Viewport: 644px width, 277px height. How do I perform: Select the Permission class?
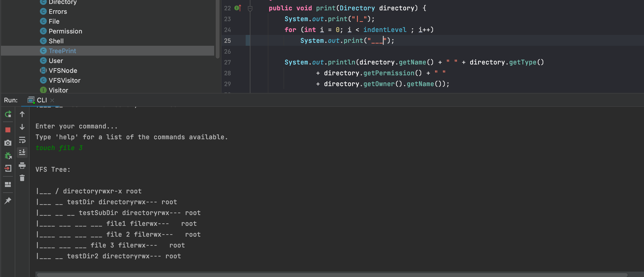pyautogui.click(x=65, y=31)
